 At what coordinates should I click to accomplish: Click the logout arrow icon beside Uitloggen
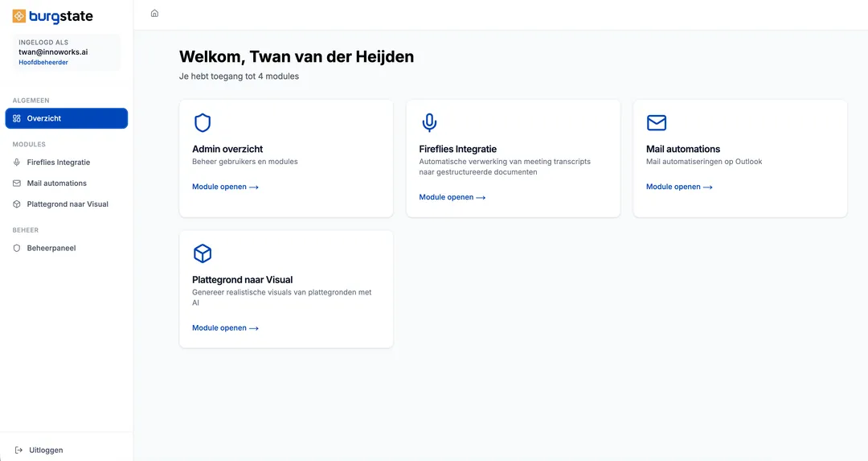18,450
